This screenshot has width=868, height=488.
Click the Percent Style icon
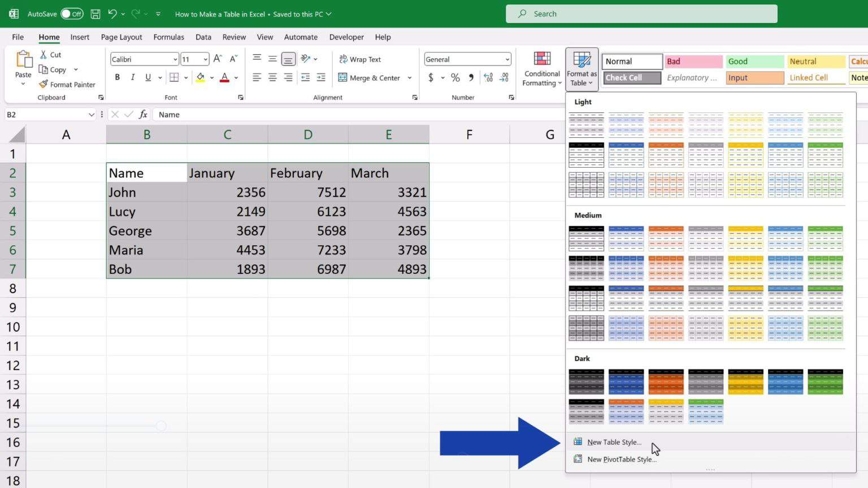pyautogui.click(x=455, y=77)
